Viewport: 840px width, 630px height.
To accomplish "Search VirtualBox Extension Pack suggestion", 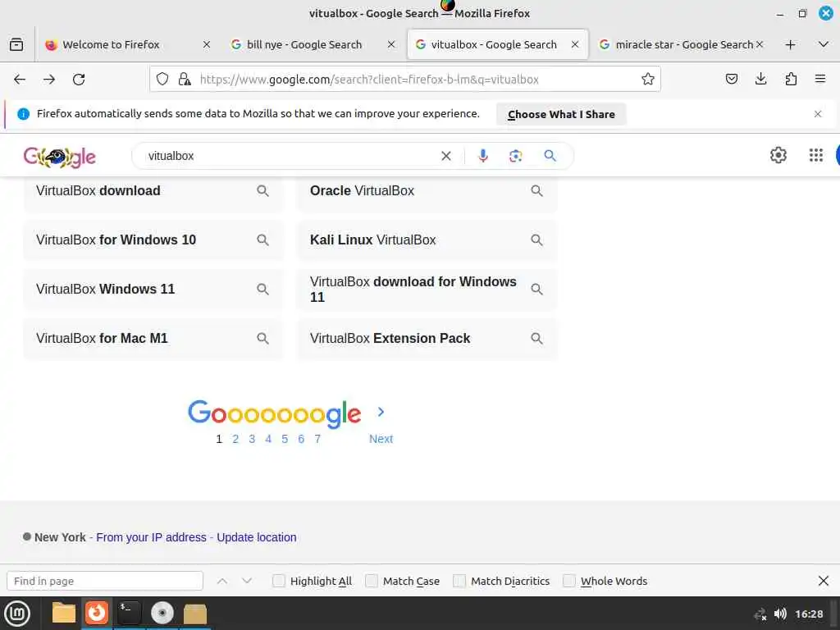I will 427,339.
